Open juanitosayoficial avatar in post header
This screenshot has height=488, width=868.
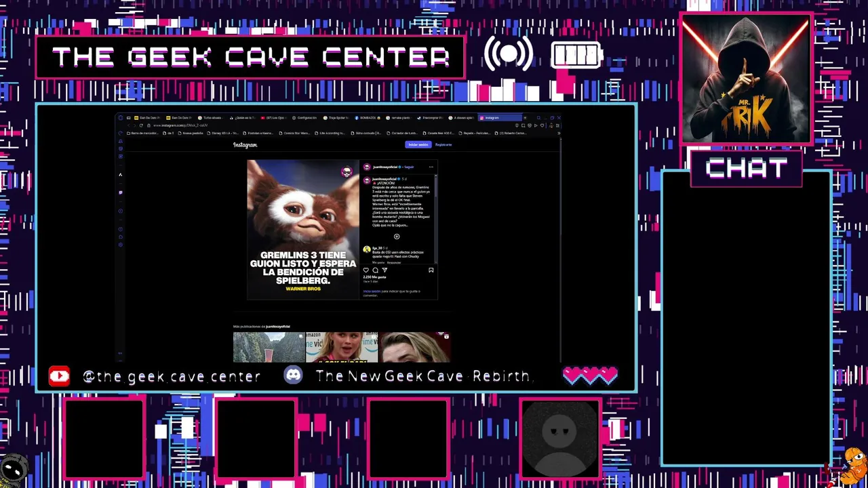(367, 167)
